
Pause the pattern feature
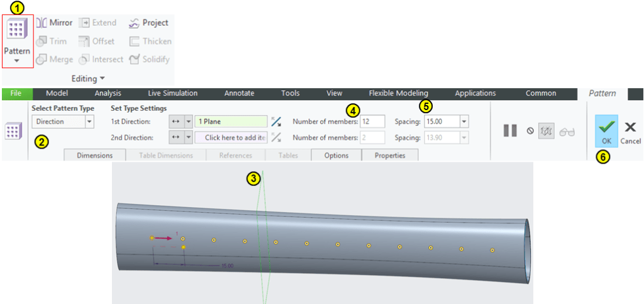[x=510, y=131]
